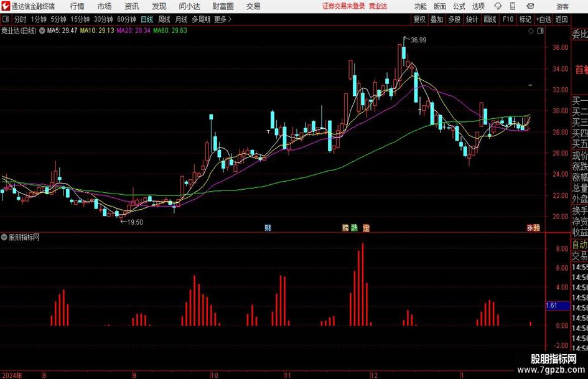The width and height of the screenshot is (588, 379).
Task: Switch to 30分钟 period
Action: (103, 19)
